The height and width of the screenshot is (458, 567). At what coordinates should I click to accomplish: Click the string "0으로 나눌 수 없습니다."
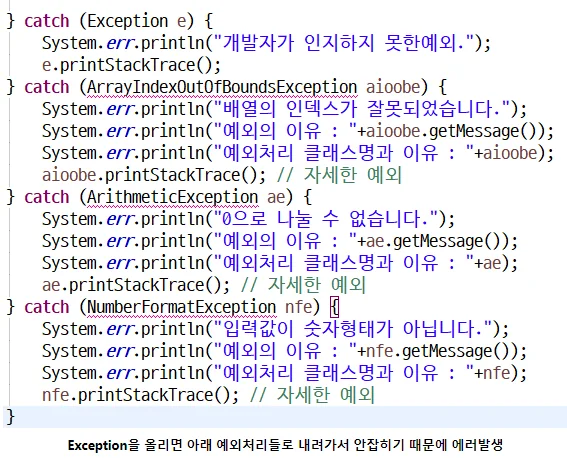(x=327, y=219)
